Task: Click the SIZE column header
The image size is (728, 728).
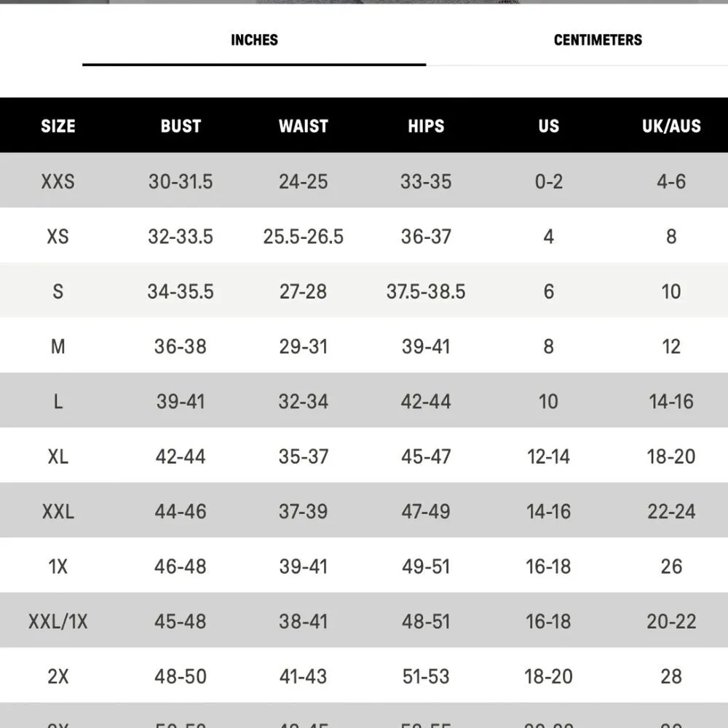Action: pyautogui.click(x=58, y=126)
